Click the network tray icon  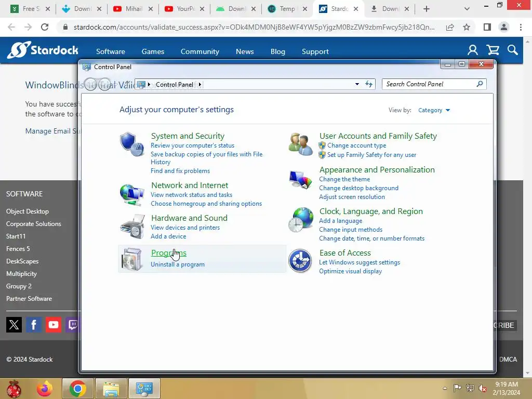pyautogui.click(x=470, y=388)
